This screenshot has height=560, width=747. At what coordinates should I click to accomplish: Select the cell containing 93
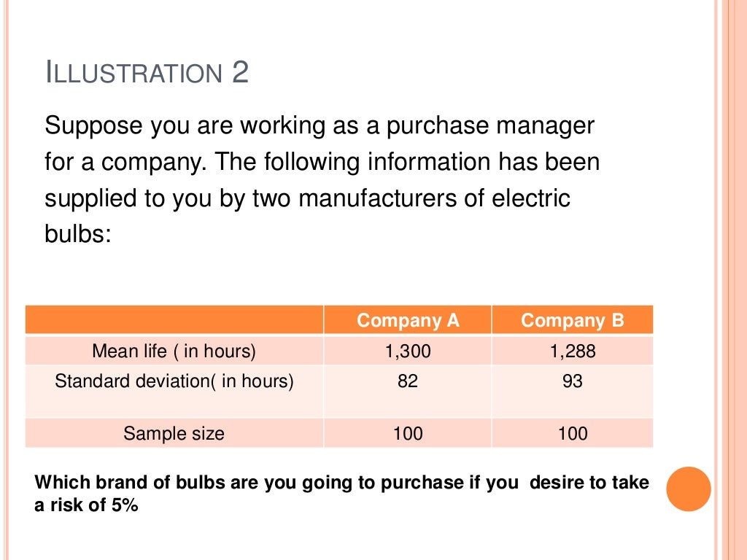572,392
